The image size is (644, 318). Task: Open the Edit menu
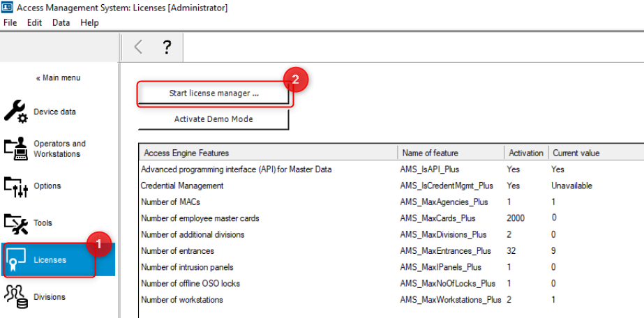[34, 22]
